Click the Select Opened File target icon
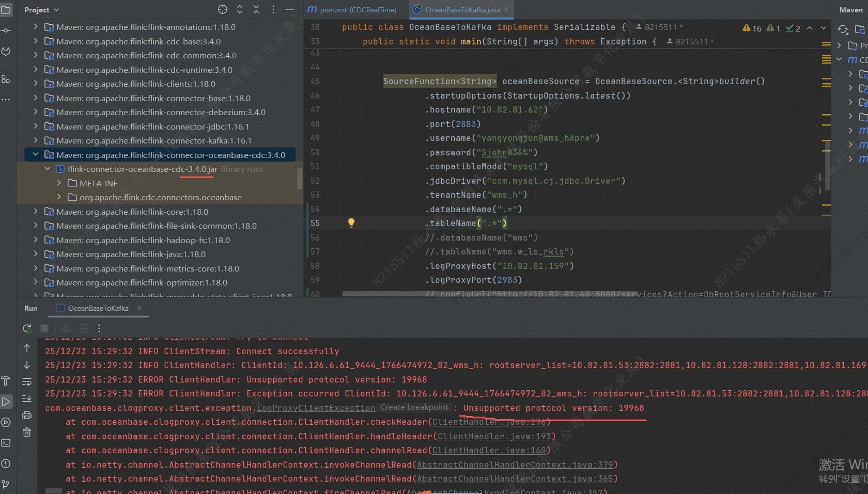 pos(223,9)
